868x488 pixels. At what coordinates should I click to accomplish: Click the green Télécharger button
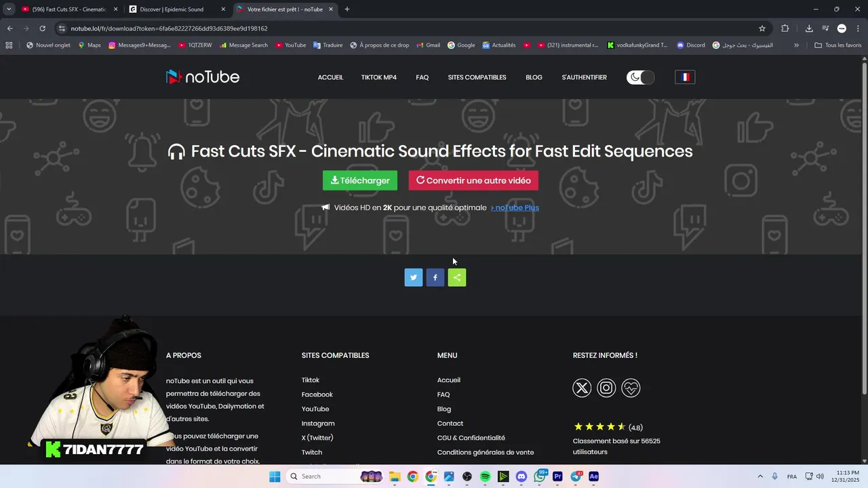click(x=360, y=180)
